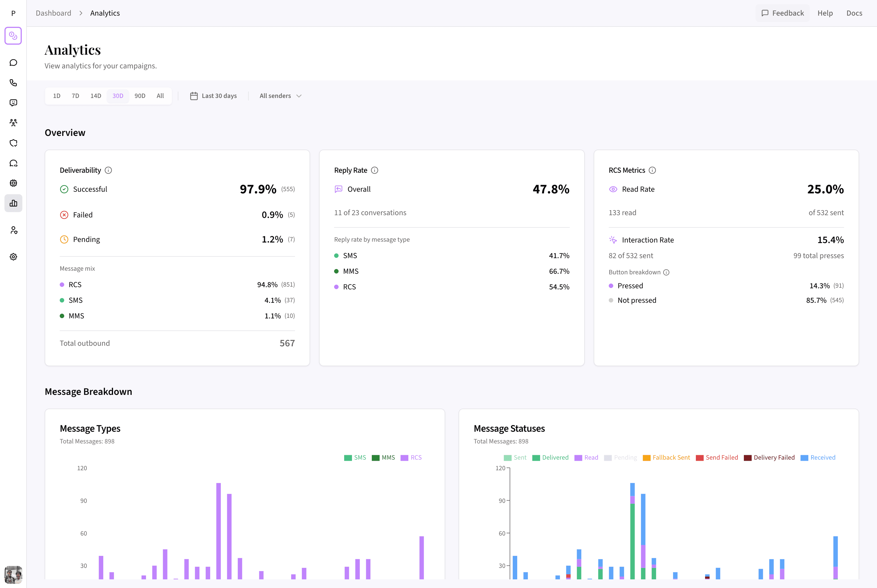Open Help from the top navigation
This screenshot has width=877, height=588.
pyautogui.click(x=825, y=13)
